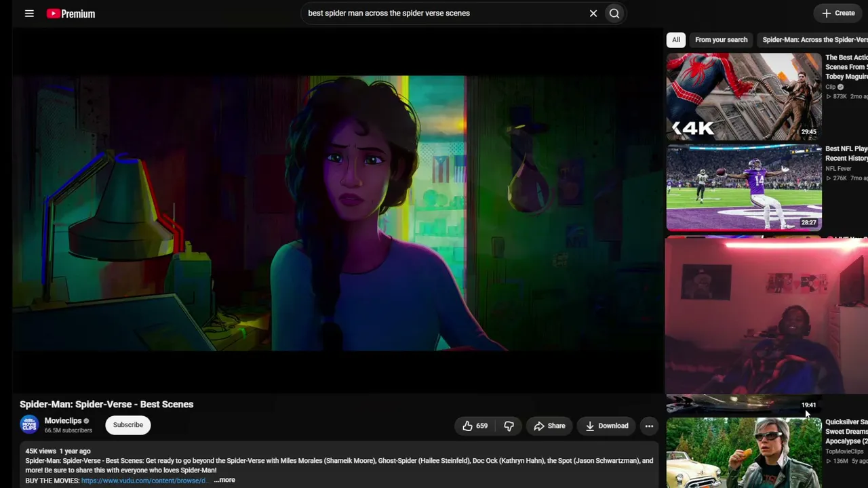Click the Spider-Man: Spider-Verse - Best Scenes title
The image size is (868, 488).
[x=106, y=404]
